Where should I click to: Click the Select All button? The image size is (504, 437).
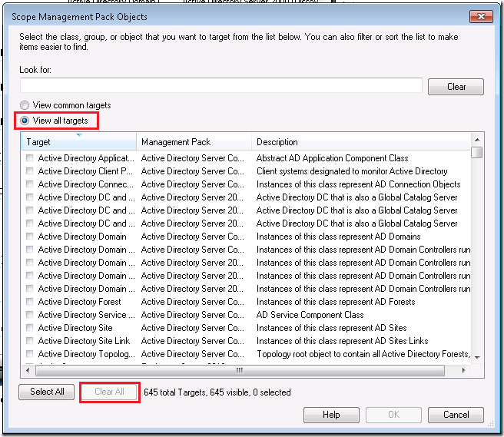click(x=47, y=392)
